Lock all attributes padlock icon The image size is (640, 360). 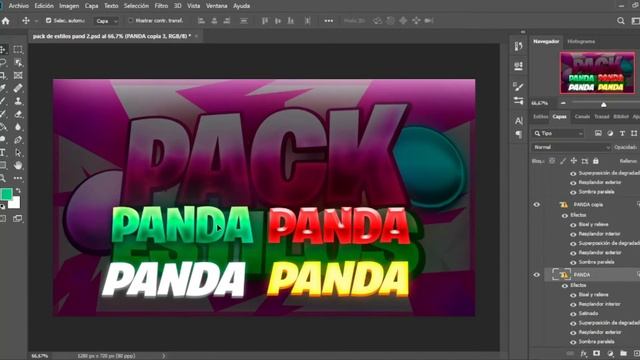click(x=596, y=161)
